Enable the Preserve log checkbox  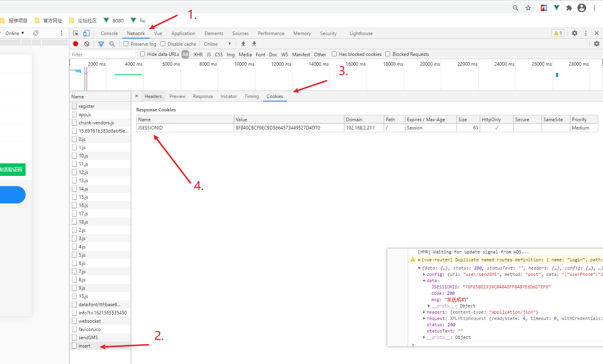pos(126,44)
